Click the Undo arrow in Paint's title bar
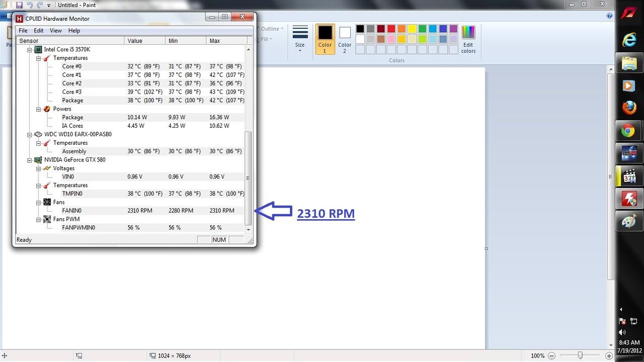This screenshot has width=644, height=362. 30,5
